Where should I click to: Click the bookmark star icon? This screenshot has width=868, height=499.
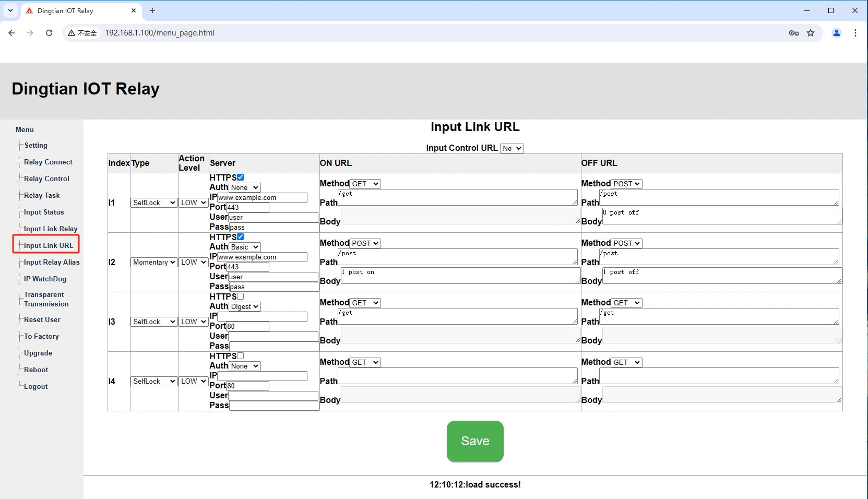coord(811,33)
